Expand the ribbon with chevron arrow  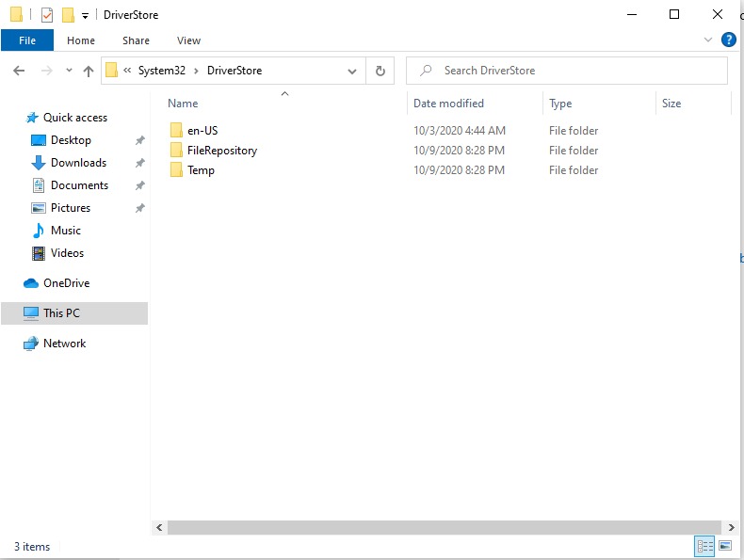708,40
